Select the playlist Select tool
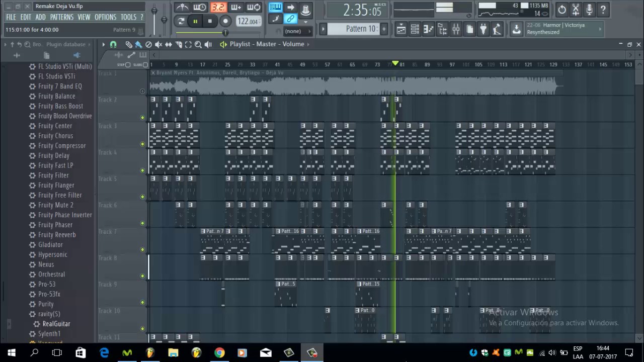644x362 pixels. tap(188, 44)
